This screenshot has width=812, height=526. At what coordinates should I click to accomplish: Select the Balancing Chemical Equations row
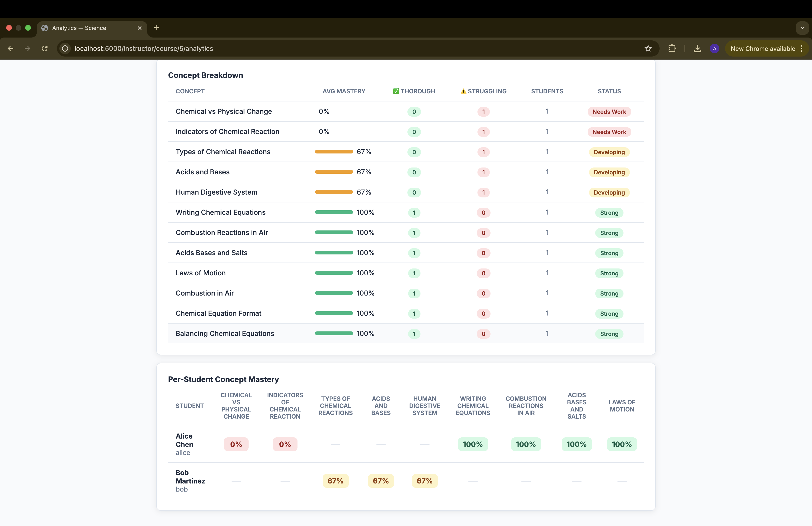[x=225, y=334]
